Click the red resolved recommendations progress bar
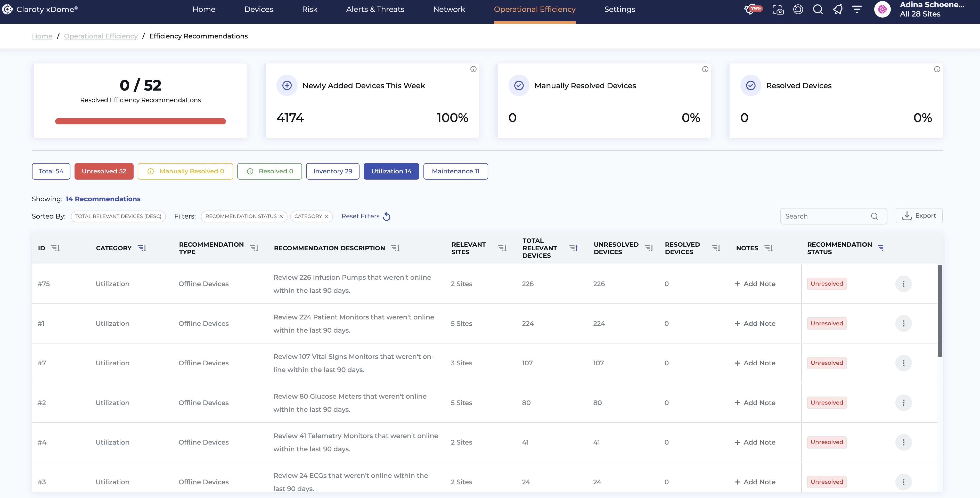The height and width of the screenshot is (498, 980). coord(140,122)
